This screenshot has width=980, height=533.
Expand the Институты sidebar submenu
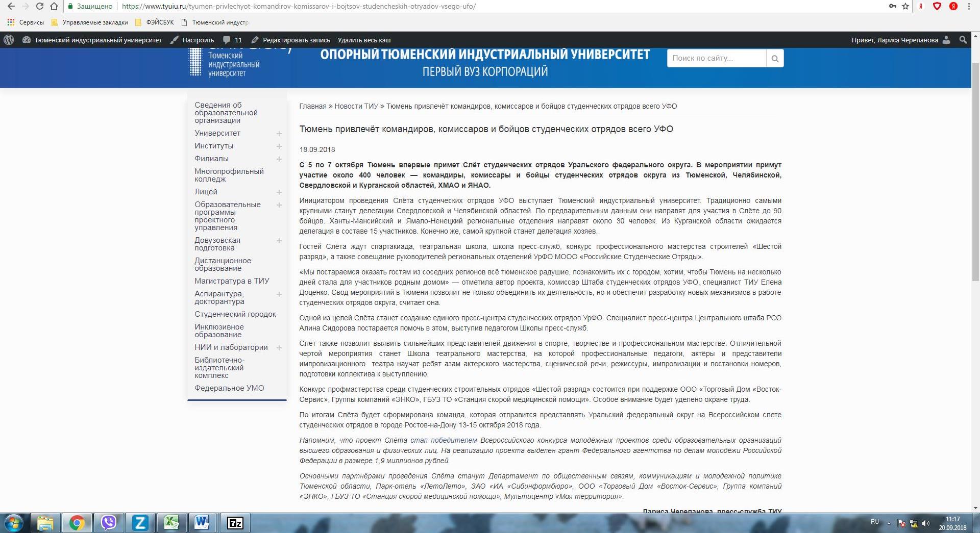coord(279,146)
